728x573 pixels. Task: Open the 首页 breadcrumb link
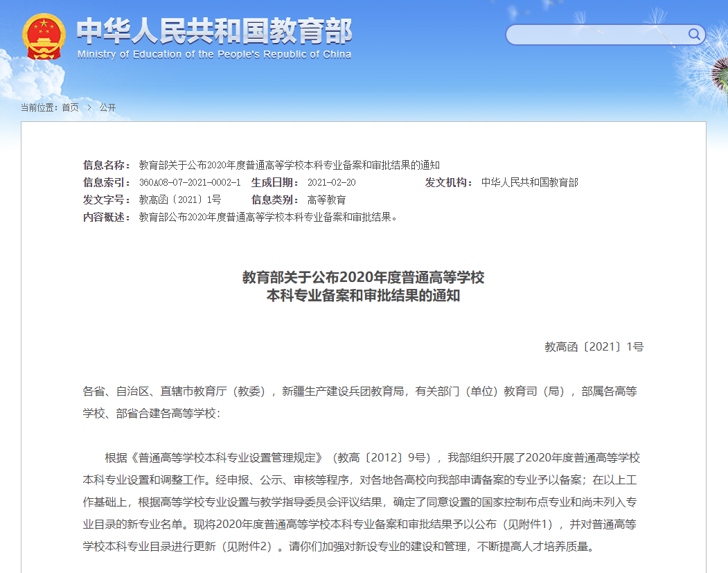pyautogui.click(x=69, y=107)
